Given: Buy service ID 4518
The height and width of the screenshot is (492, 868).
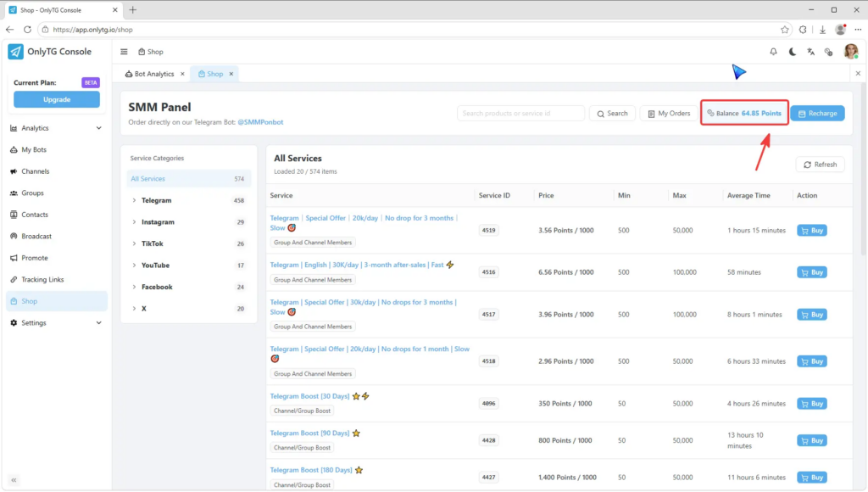Looking at the screenshot, I should (812, 361).
